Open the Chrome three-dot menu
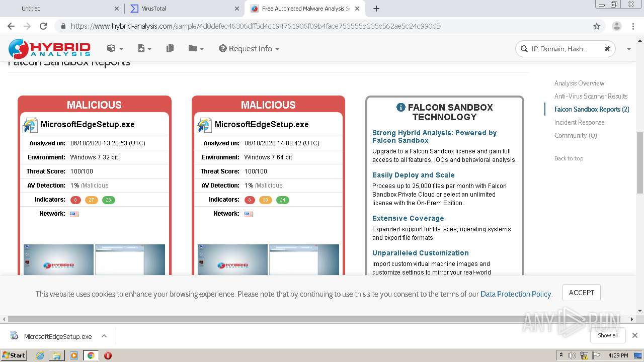 [634, 26]
